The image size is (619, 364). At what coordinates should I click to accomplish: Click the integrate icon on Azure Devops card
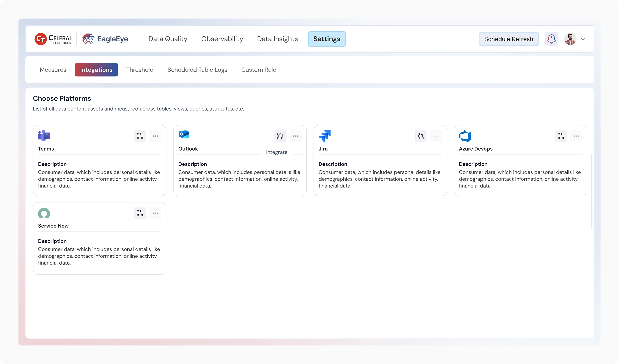560,136
